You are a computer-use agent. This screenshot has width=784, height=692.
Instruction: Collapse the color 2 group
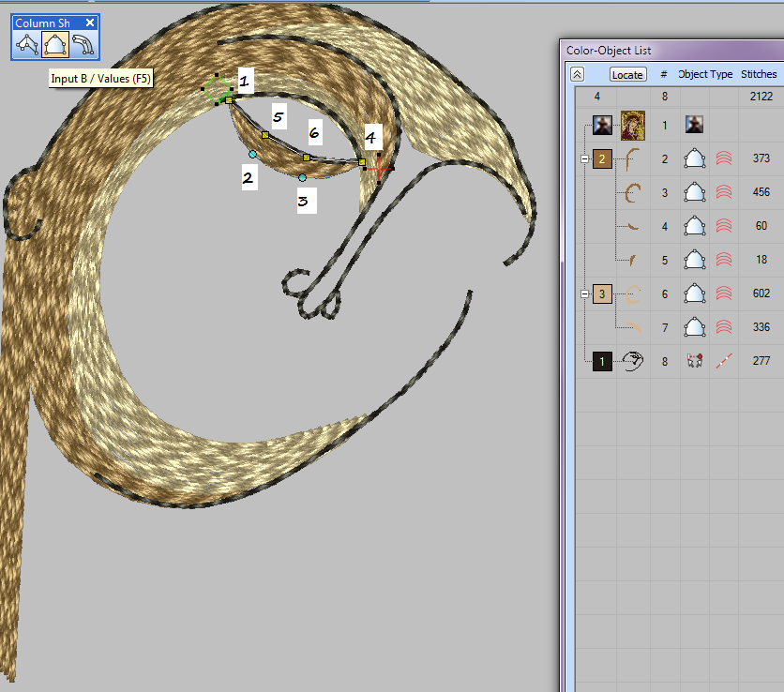[x=585, y=158]
